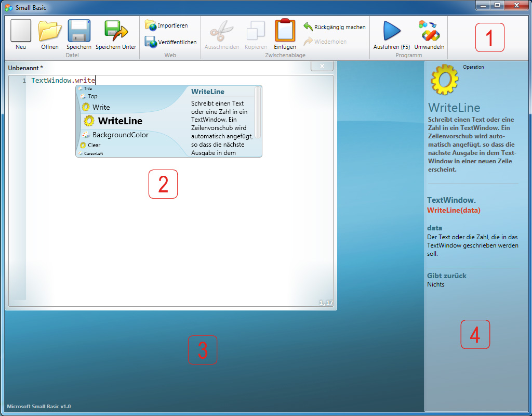532x416 pixels.
Task: Click the Umwandeln (convert) icon
Action: pos(429,31)
